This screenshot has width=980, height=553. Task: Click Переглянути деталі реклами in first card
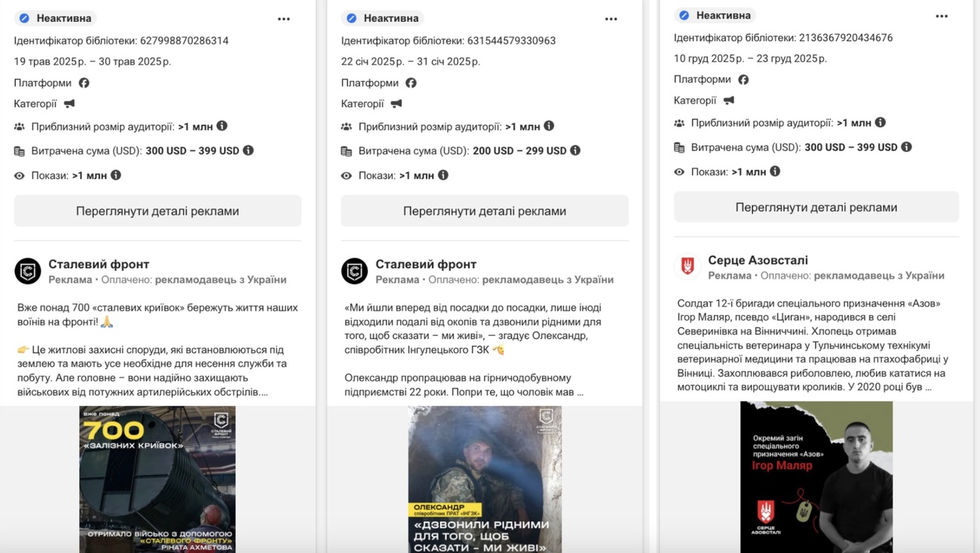tap(158, 211)
